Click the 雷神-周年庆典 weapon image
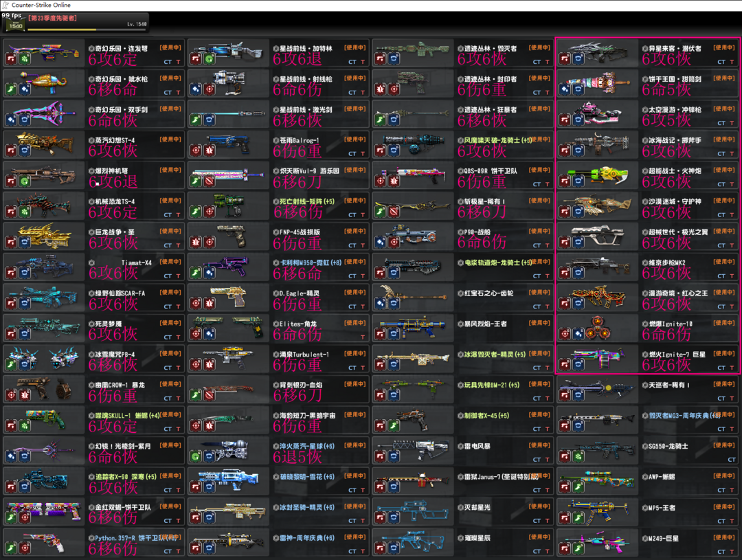 [x=228, y=542]
